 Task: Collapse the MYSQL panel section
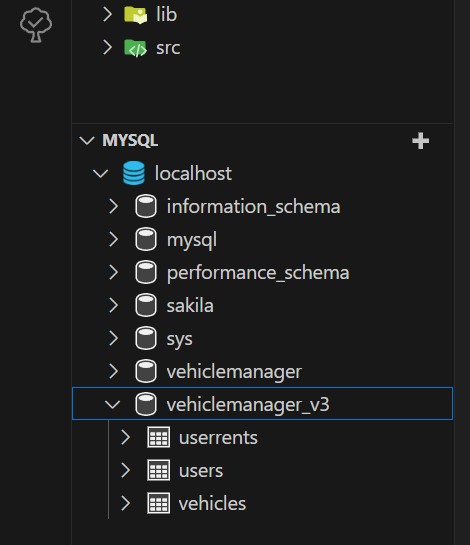tap(87, 140)
